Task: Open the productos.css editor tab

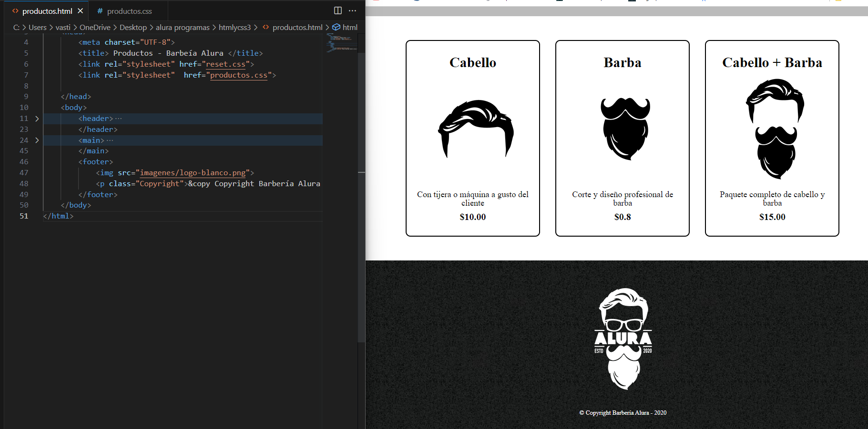Action: coord(129,11)
